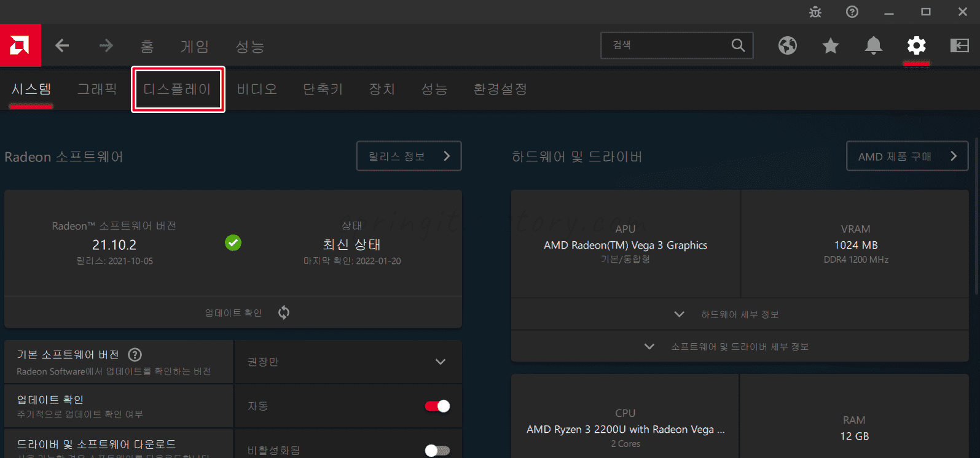Open the 성능 top navigation menu

(x=250, y=47)
